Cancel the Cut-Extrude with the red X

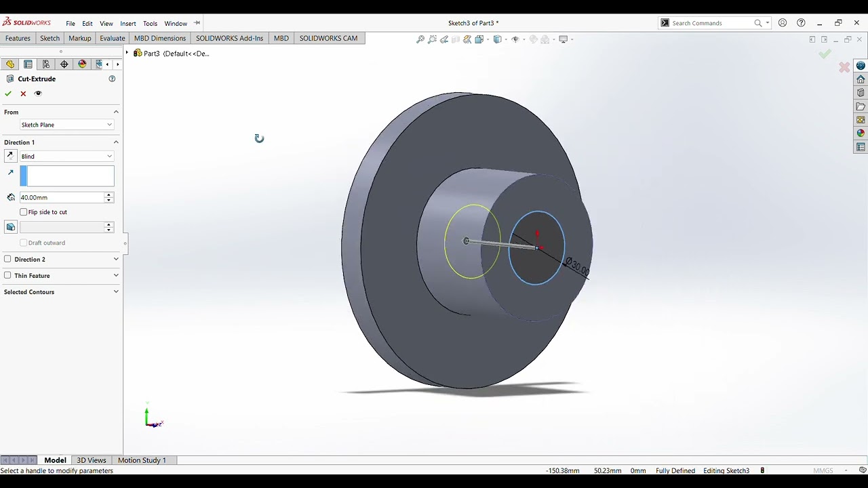click(23, 94)
